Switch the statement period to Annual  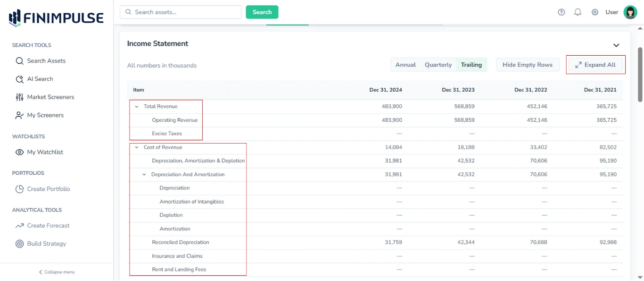[x=405, y=65]
